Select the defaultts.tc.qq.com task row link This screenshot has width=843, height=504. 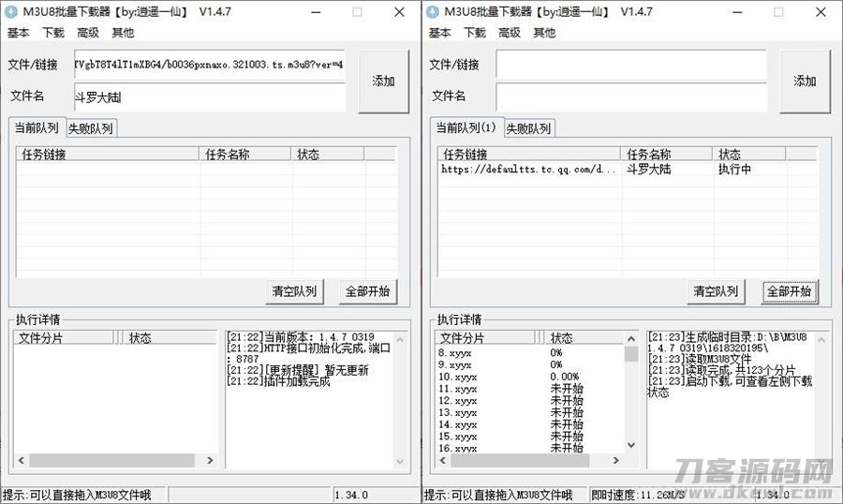(x=528, y=170)
